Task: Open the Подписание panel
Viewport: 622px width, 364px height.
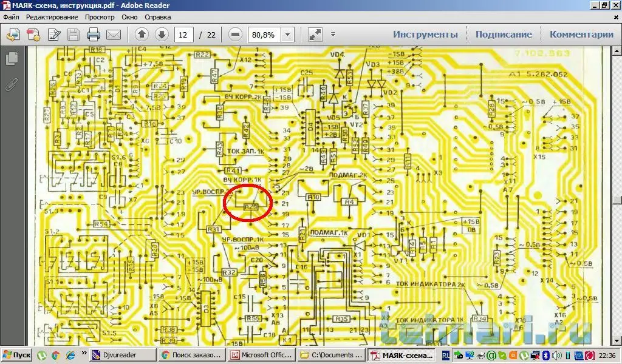Action: coord(504,35)
